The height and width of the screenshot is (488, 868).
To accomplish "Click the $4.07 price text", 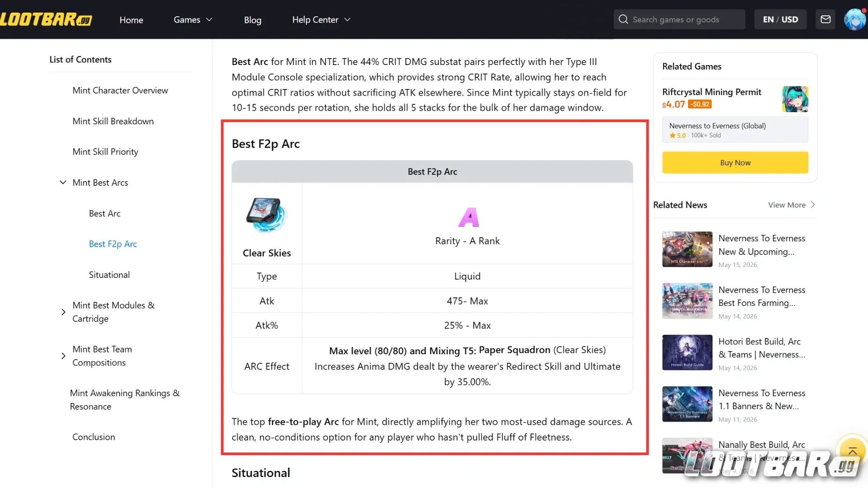I will point(674,104).
